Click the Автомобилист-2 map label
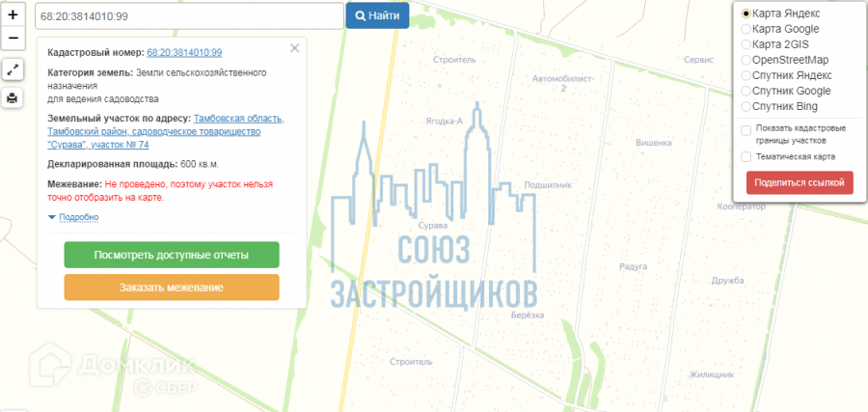Image resolution: width=868 pixels, height=412 pixels. tap(563, 83)
